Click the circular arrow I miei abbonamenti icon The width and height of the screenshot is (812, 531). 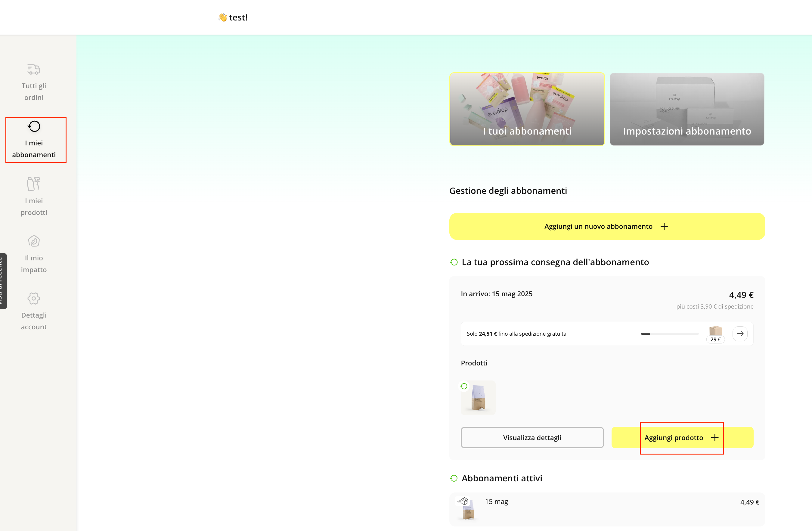coord(34,126)
